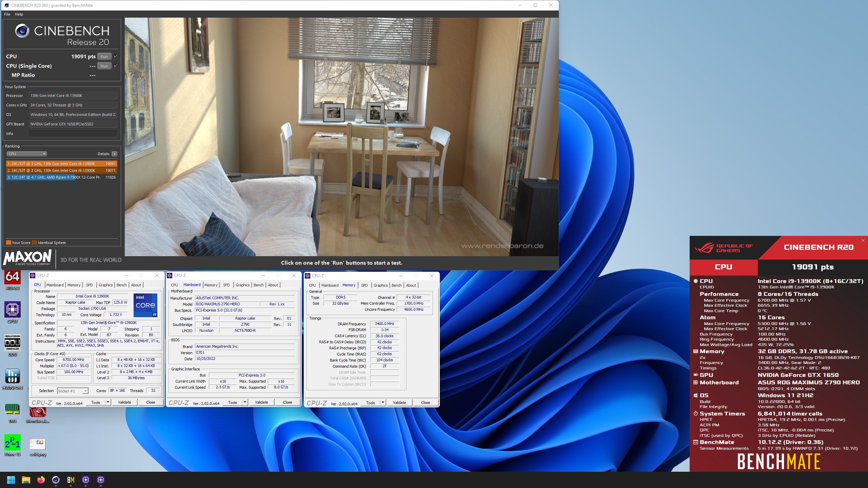Screen dimensions: 868x488
Task: Open Tools dropdown arrow in Memory window
Action: pos(383,403)
